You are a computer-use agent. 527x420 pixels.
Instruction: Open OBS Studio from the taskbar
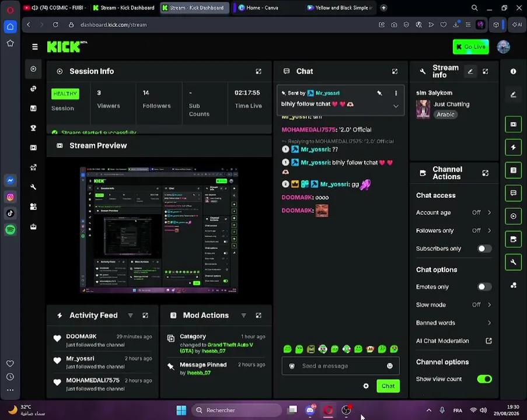click(x=346, y=410)
